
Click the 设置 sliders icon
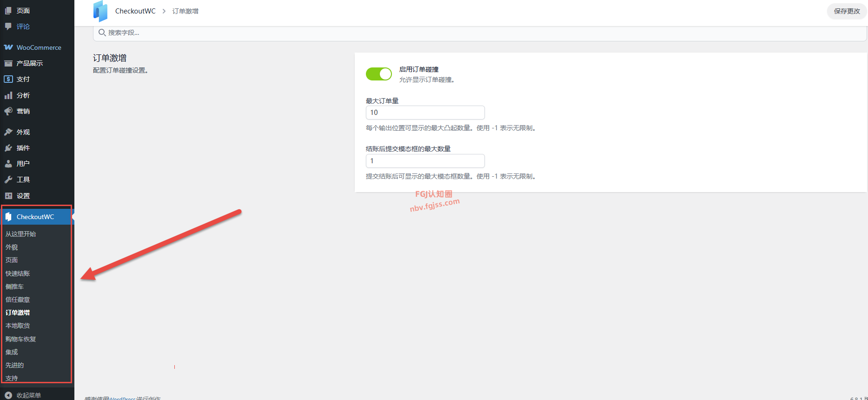(8, 196)
